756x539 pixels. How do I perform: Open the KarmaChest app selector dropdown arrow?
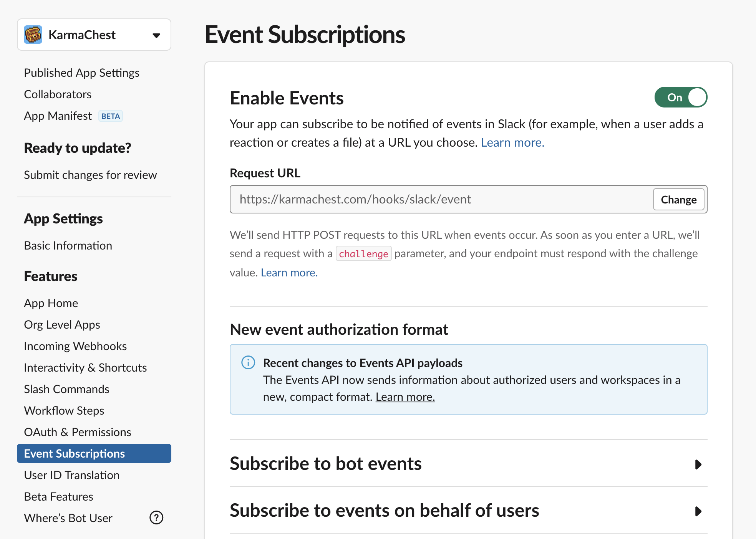156,35
